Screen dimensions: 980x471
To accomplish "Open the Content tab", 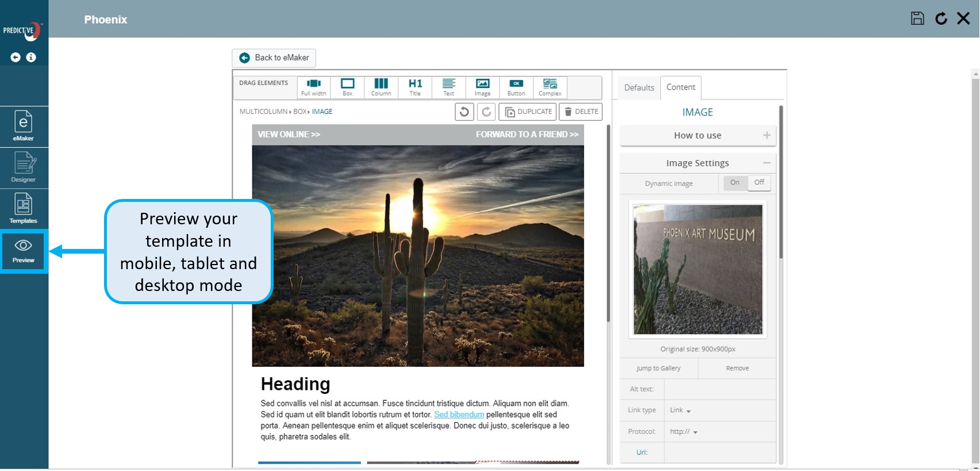I will [x=681, y=87].
